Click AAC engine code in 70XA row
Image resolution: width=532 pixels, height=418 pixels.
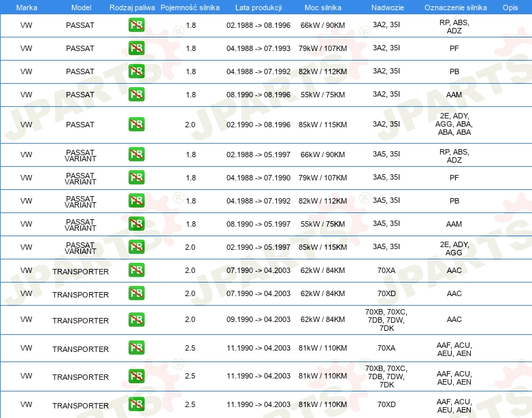pyautogui.click(x=454, y=270)
